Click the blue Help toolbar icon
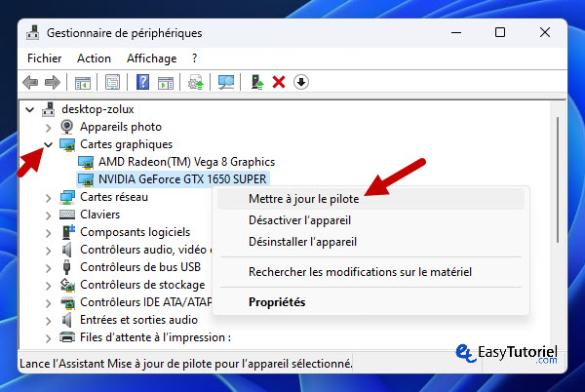The height and width of the screenshot is (392, 585). [x=143, y=82]
